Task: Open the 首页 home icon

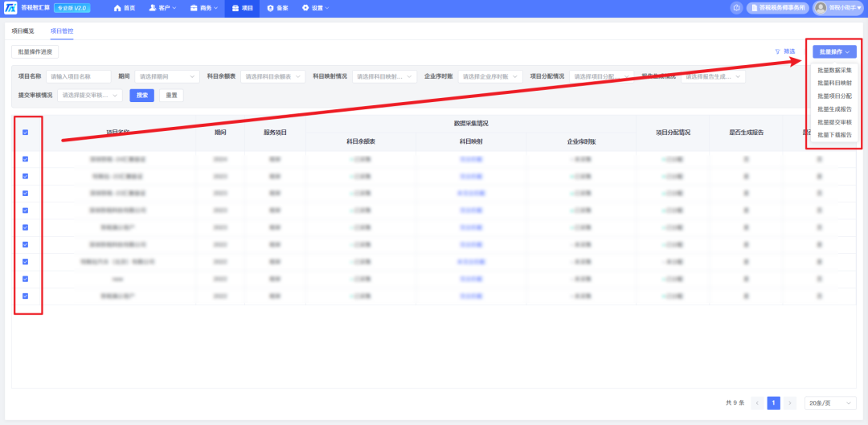Action: [117, 8]
